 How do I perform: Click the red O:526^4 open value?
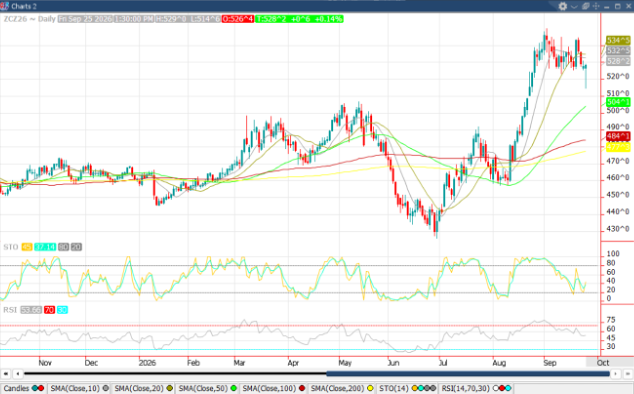point(238,19)
